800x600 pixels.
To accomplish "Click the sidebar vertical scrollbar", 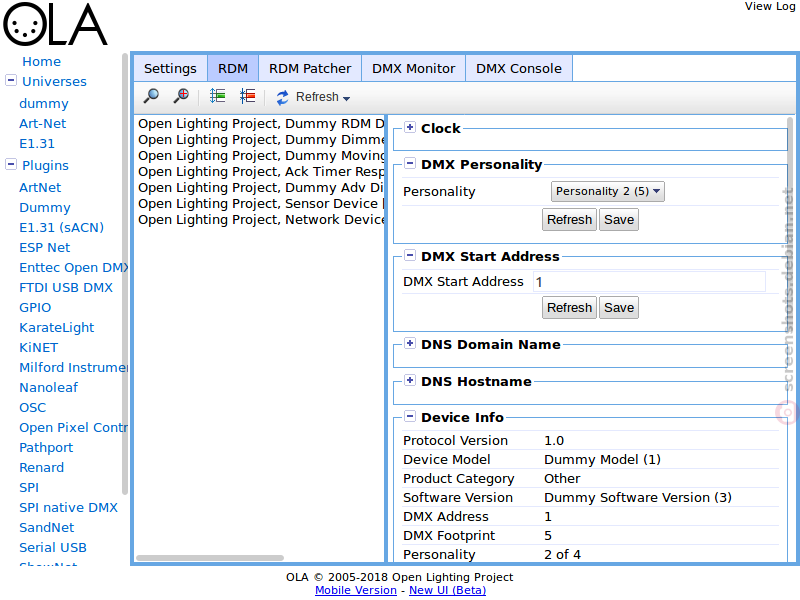I will [x=125, y=273].
